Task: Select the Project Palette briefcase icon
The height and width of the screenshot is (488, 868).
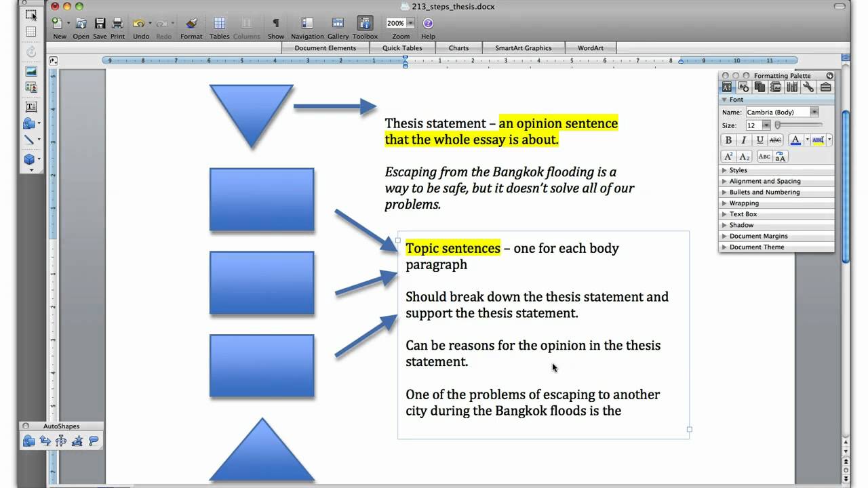Action: click(x=825, y=87)
